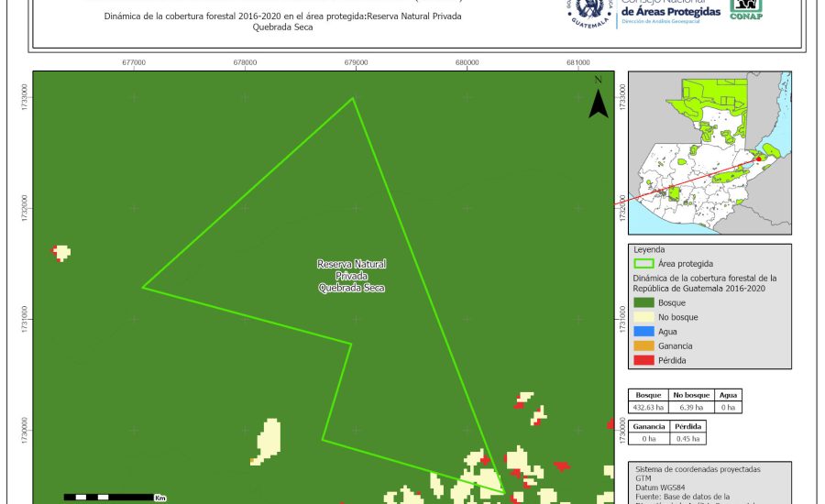Image resolution: width=825 pixels, height=504 pixels.
Task: Click the red location dot on inset map
Action: click(x=758, y=159)
